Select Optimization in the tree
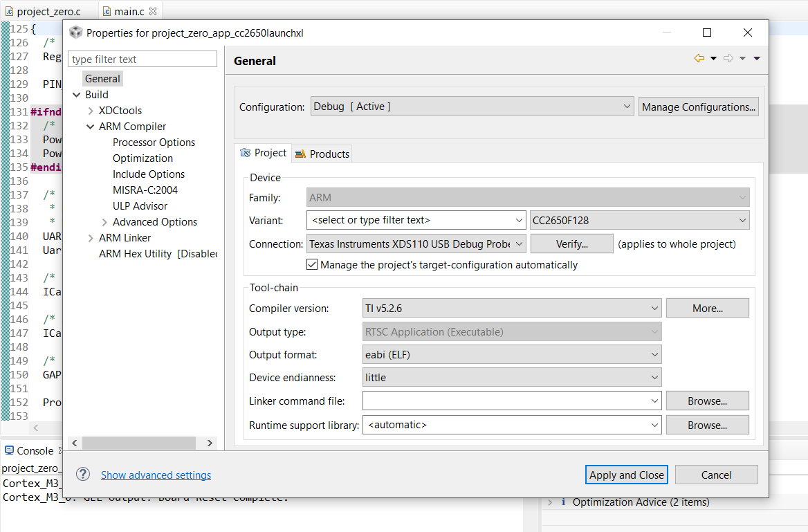Screen dimensions: 808x532 pyautogui.click(x=143, y=159)
